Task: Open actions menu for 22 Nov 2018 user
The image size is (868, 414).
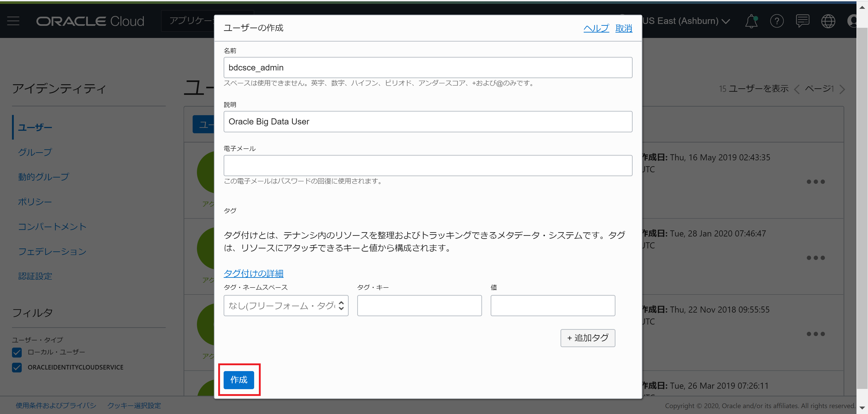Action: click(816, 334)
